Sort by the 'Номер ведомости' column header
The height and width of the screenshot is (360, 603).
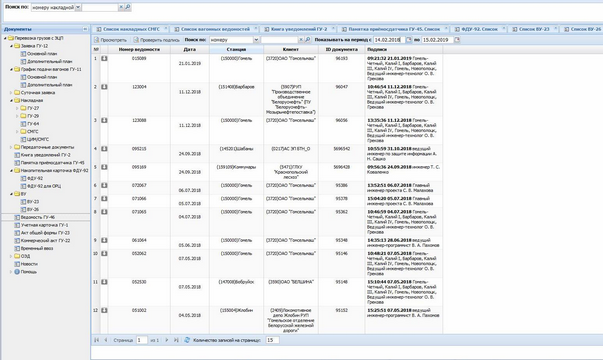pyautogui.click(x=139, y=50)
